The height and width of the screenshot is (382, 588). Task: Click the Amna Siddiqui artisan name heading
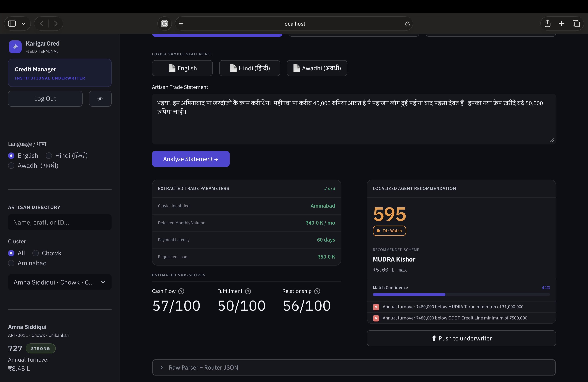point(27,327)
